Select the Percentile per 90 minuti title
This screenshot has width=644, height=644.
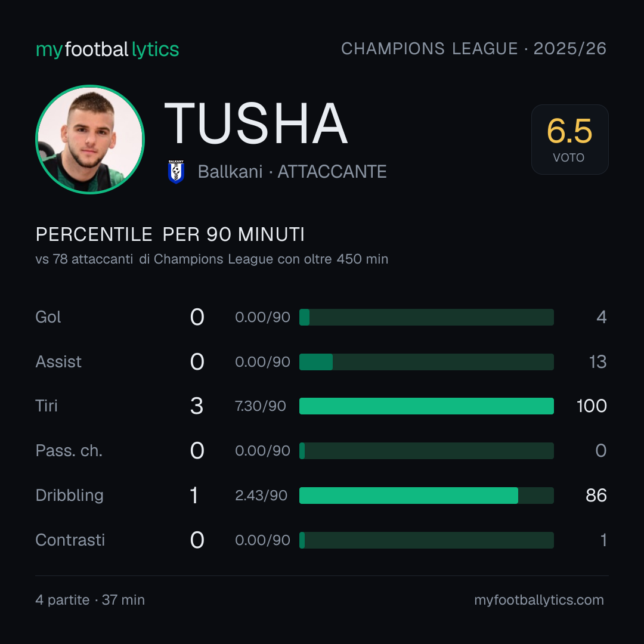tap(170, 234)
